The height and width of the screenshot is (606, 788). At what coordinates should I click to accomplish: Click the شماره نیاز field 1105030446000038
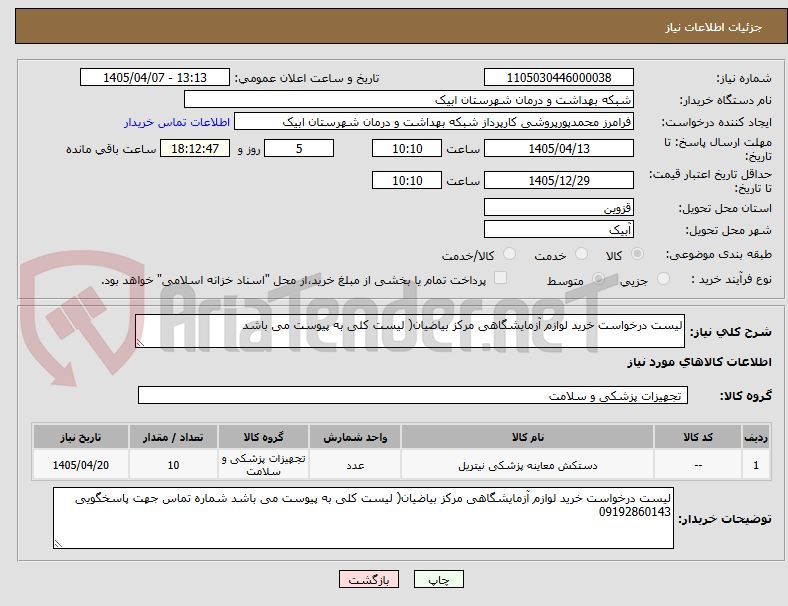(559, 77)
